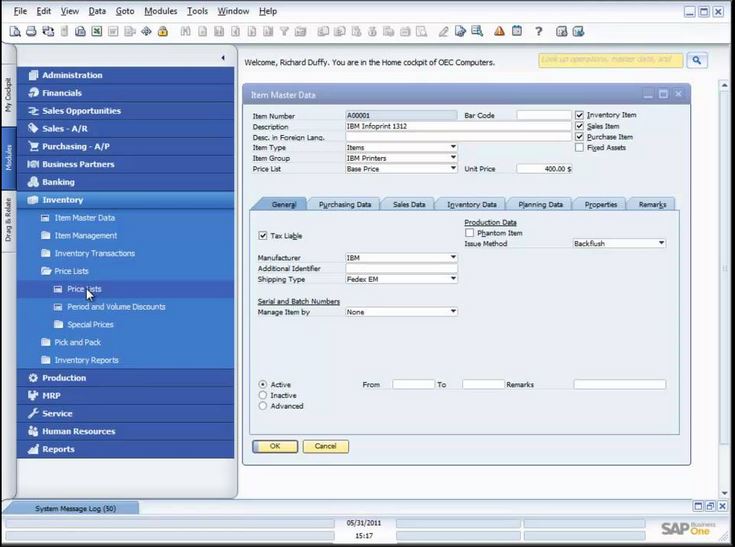This screenshot has height=547, width=735.
Task: Click the Launch Application arrows icon
Action: 146,31
